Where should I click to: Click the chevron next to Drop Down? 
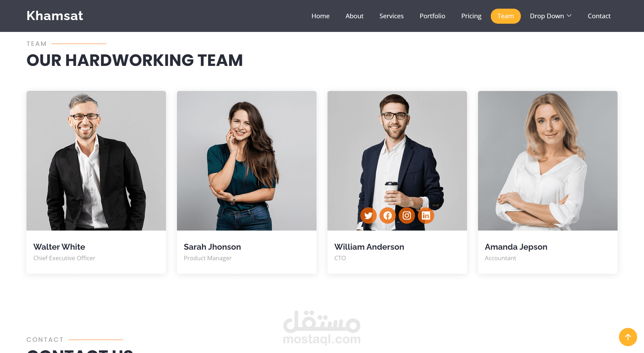(569, 16)
